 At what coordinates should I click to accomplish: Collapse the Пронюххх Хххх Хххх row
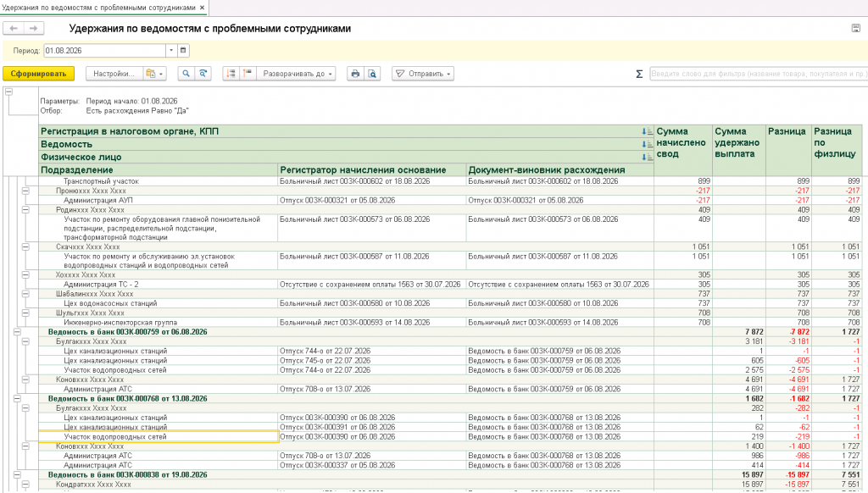pyautogui.click(x=25, y=191)
